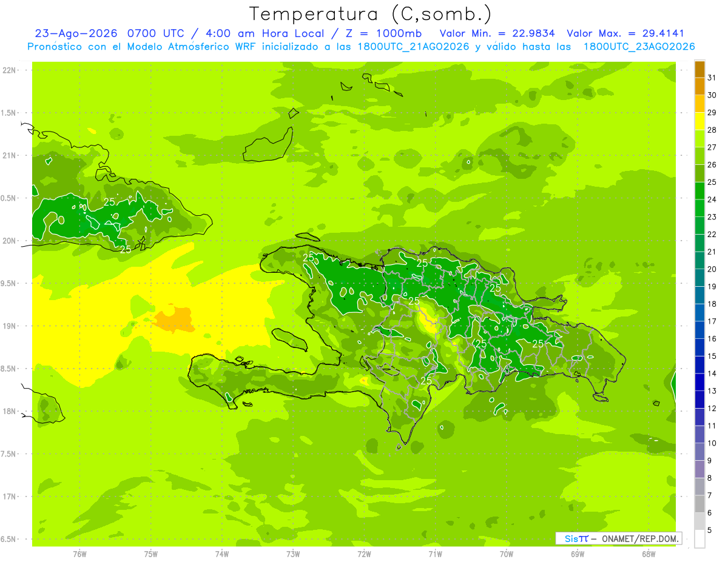Viewport: 728px width, 562px height.
Task: Click the "70W" longitude label
Action: tap(507, 554)
